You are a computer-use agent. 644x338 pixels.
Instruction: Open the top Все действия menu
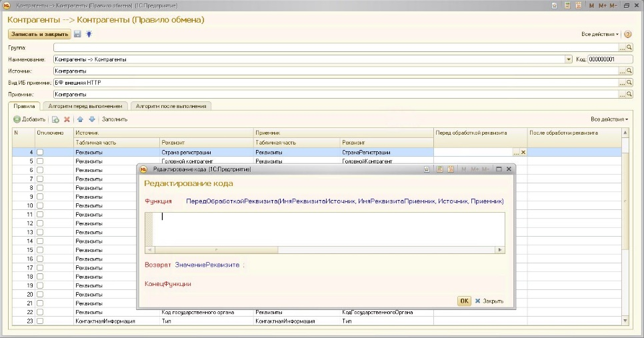coord(600,34)
